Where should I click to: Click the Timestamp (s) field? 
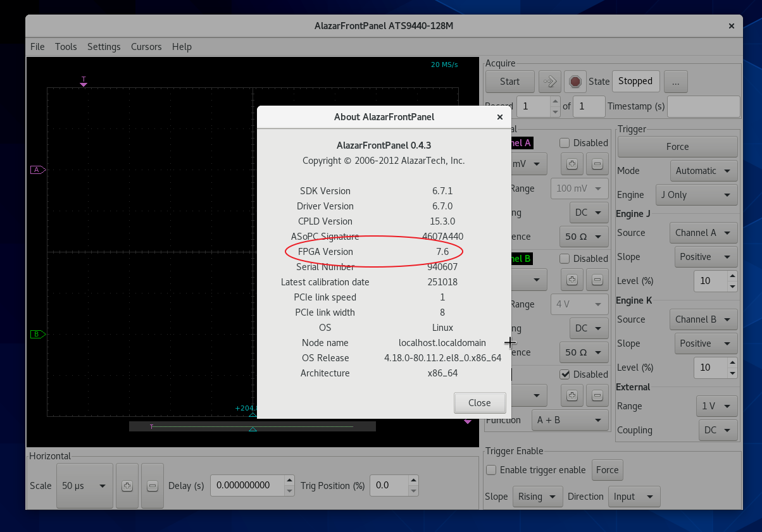[704, 106]
